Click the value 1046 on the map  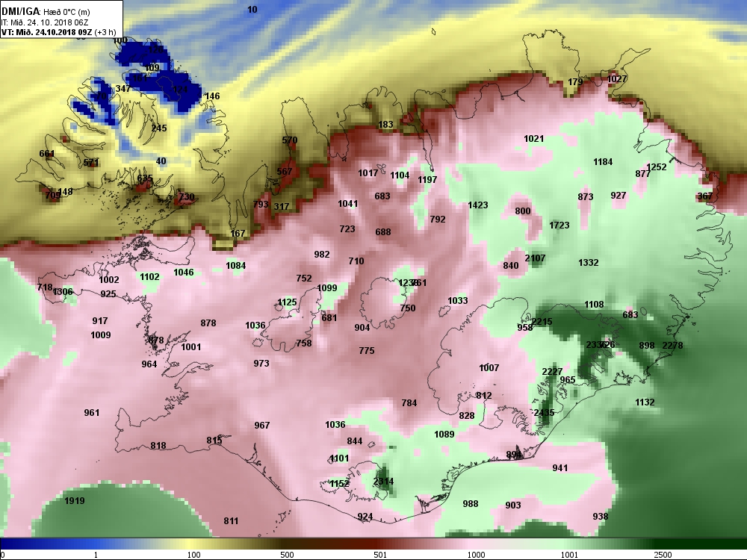(184, 272)
